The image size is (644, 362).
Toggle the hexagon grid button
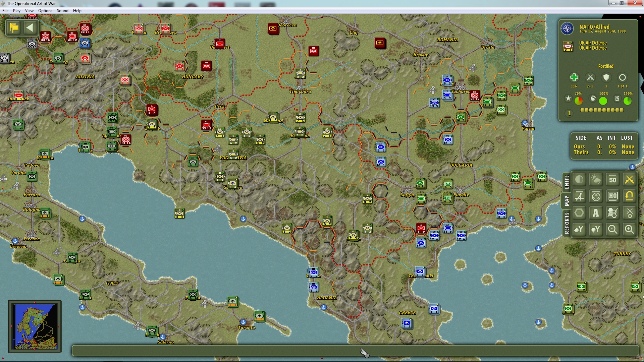click(579, 213)
